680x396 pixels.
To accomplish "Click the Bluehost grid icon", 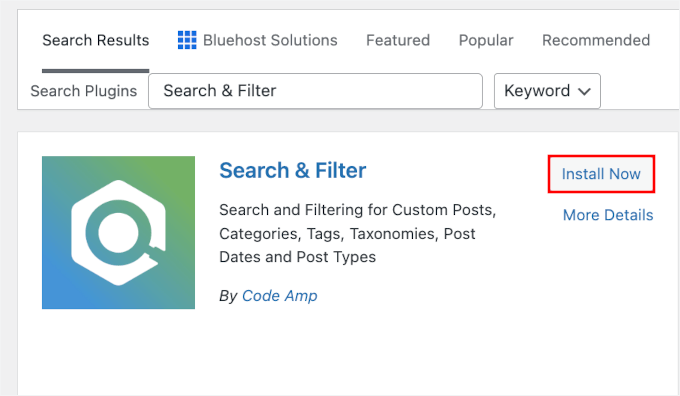I will point(187,40).
